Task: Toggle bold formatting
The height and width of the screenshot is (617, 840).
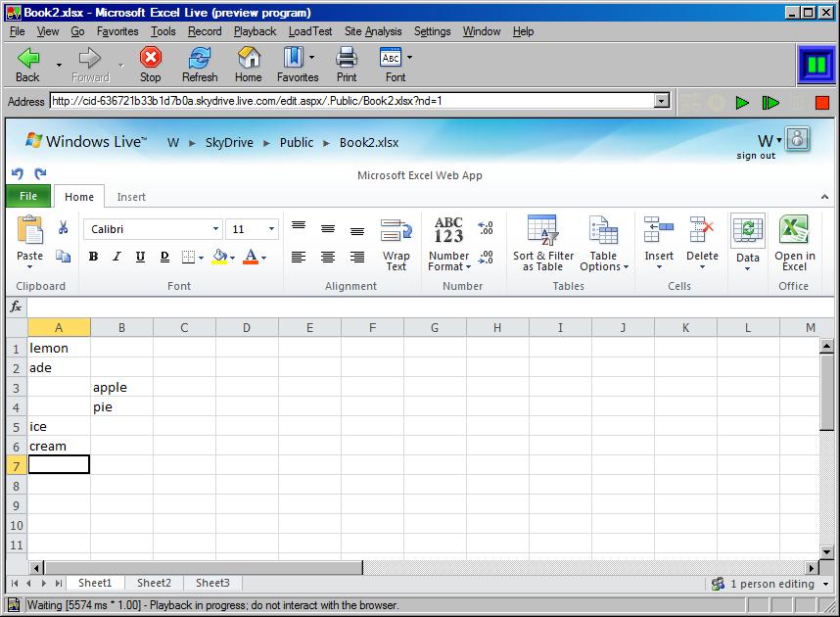Action: [93, 257]
